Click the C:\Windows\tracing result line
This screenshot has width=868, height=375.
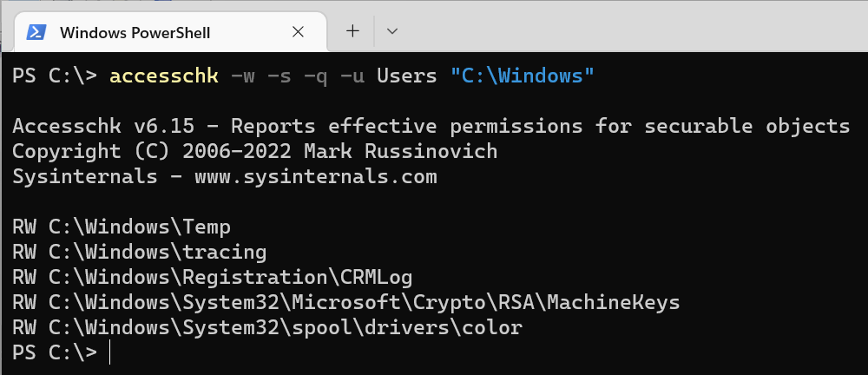click(139, 253)
